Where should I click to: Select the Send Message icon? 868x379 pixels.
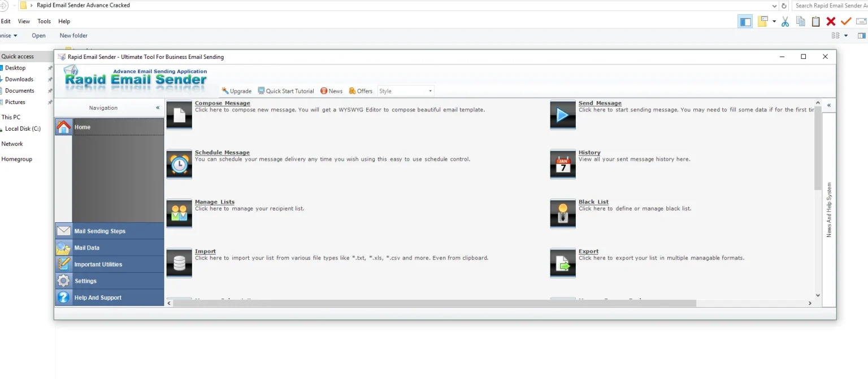click(x=562, y=115)
